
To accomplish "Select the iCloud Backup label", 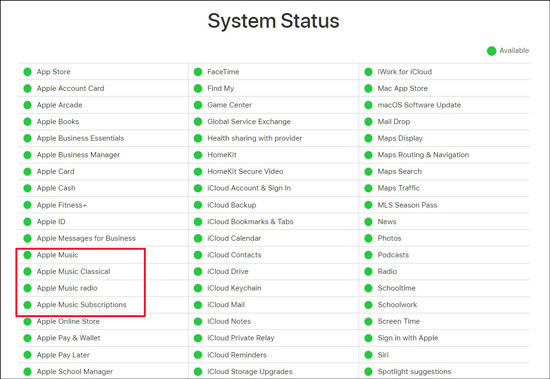I will point(232,205).
